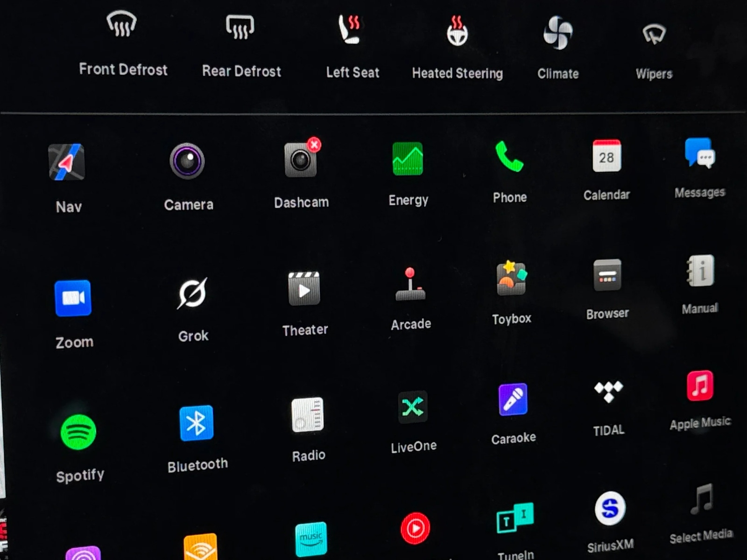Toggle Front Defrost

122,25
